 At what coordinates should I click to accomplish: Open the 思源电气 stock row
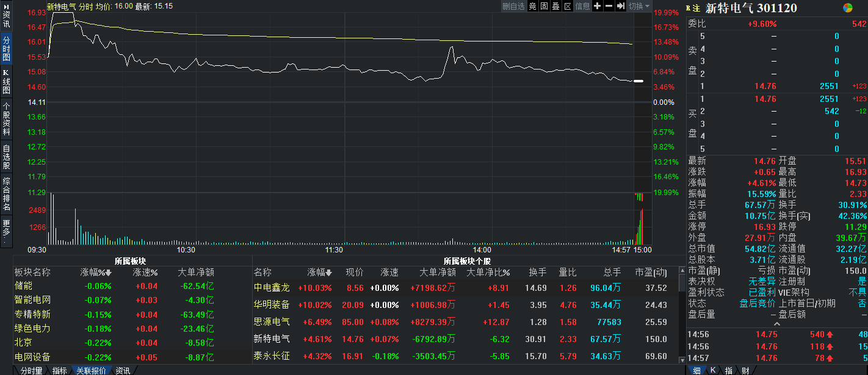click(465, 321)
